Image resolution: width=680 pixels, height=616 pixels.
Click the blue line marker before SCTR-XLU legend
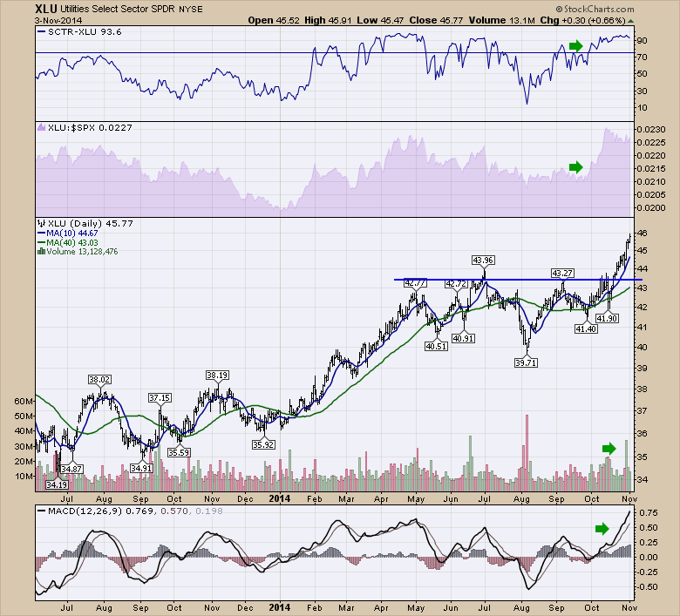(42, 31)
